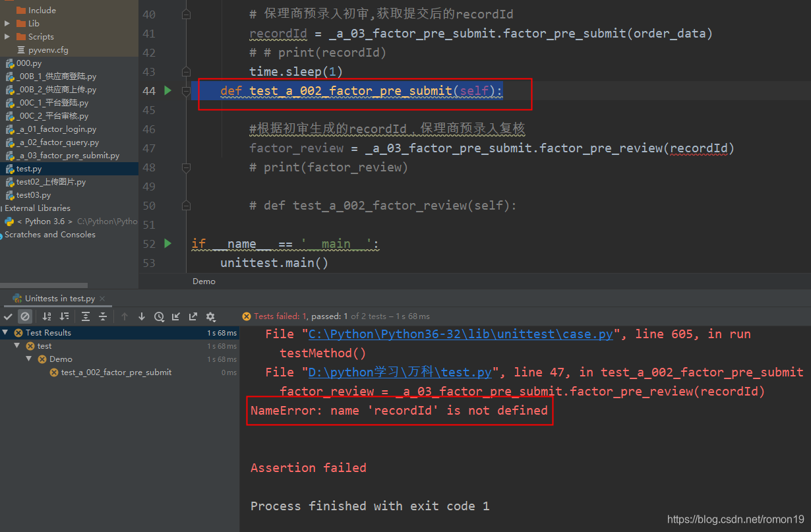Fold code block at line 48 gutter
This screenshot has width=811, height=532.
(x=186, y=167)
